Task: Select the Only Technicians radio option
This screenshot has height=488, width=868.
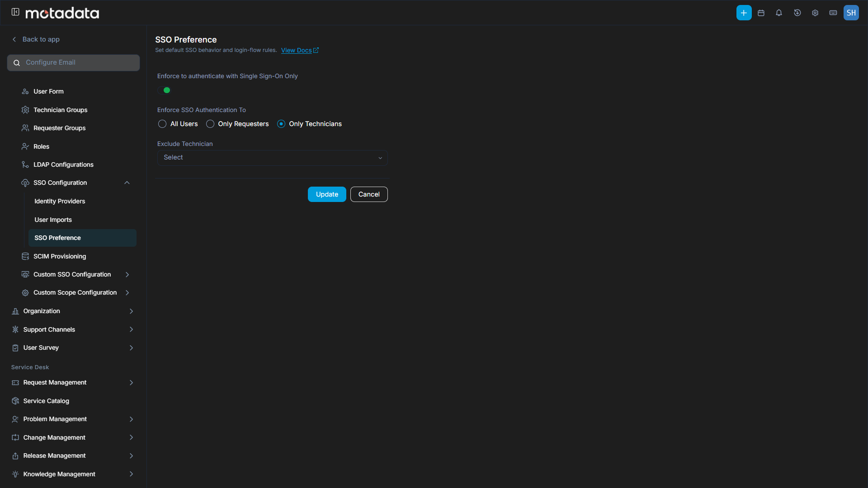Action: (x=281, y=124)
